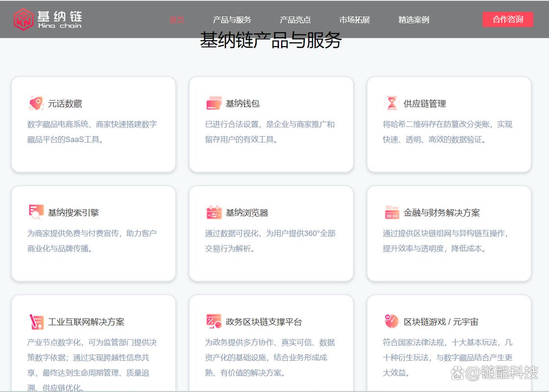The width and height of the screenshot is (549, 392).
Task: Click description starting 符合国家法律法规
Action: point(447,357)
